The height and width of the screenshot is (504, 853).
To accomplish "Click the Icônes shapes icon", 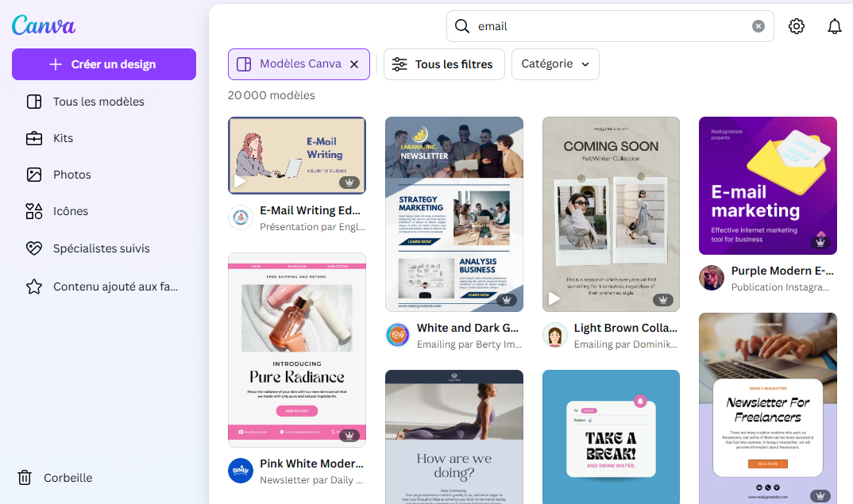I will 34,211.
